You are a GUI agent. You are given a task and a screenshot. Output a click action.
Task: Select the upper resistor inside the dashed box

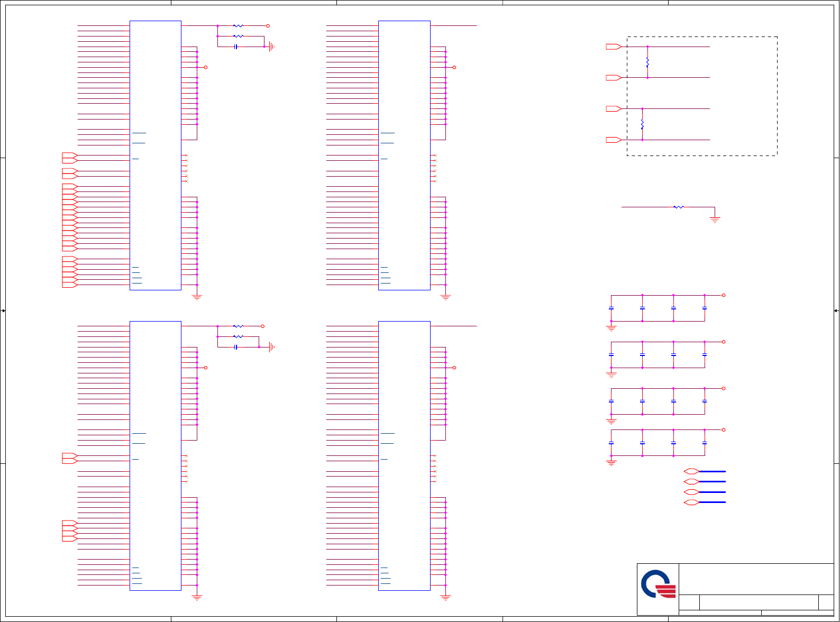click(647, 62)
